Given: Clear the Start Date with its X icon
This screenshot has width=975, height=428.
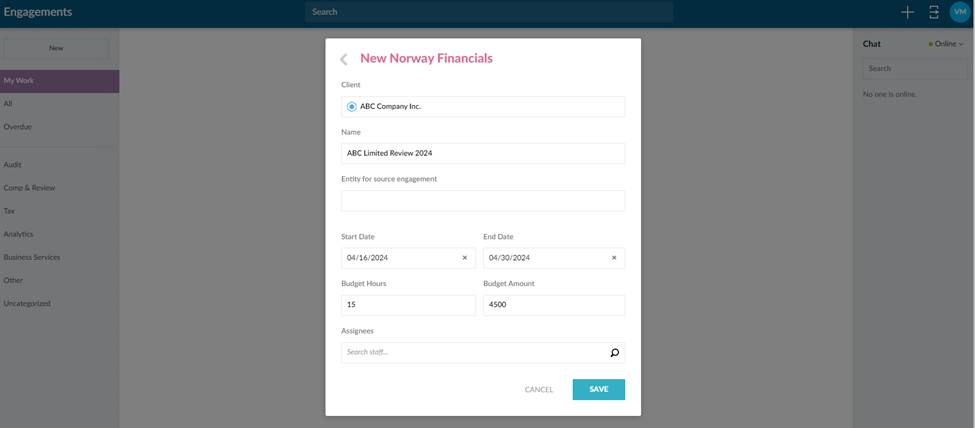Looking at the screenshot, I should pos(464,258).
